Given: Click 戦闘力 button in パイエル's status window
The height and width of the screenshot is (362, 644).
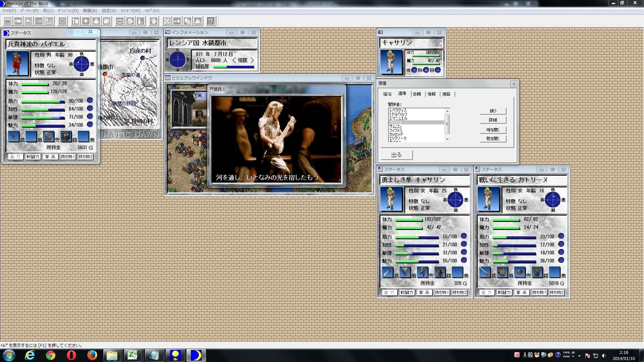Looking at the screenshot, I should point(33,157).
